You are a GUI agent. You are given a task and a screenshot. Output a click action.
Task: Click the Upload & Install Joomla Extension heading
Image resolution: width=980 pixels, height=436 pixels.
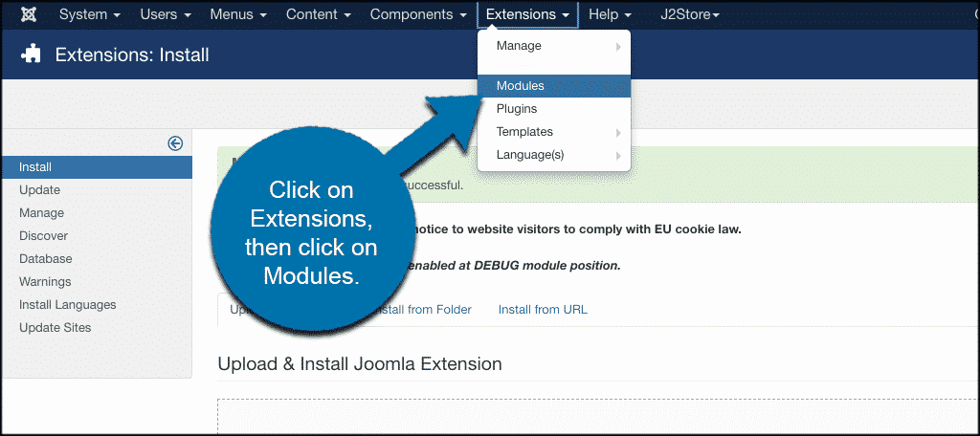click(360, 363)
